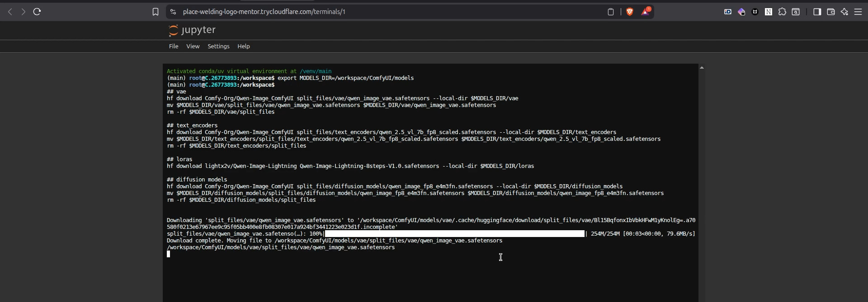This screenshot has width=868, height=302.
Task: Launch the Leo AI sparkle icon
Action: pyautogui.click(x=844, y=12)
